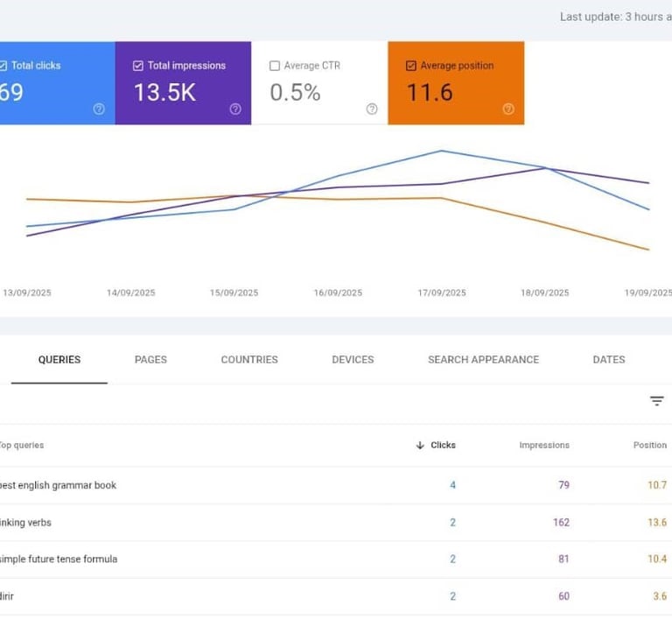Uncheck the Total clicks checkbox
The height and width of the screenshot is (619, 672).
(x=3, y=66)
